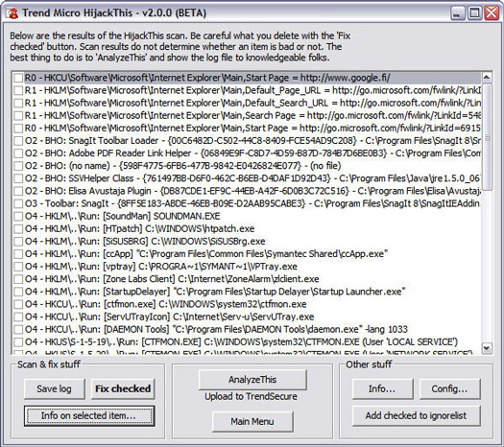Click the results list scrollbar thumb
The height and width of the screenshot is (447, 504).
487,137
